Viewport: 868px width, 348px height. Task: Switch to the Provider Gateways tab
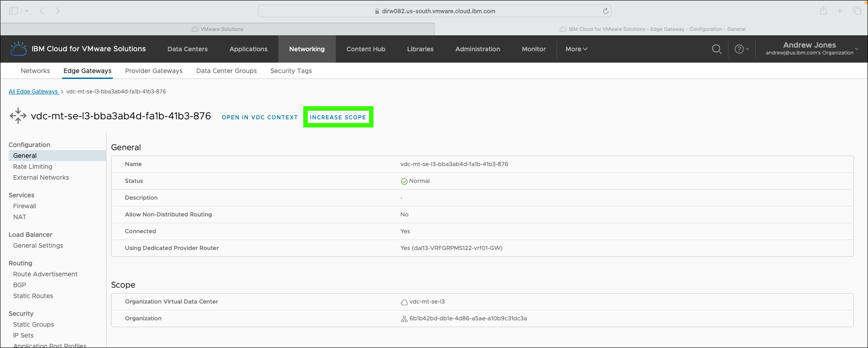(154, 71)
